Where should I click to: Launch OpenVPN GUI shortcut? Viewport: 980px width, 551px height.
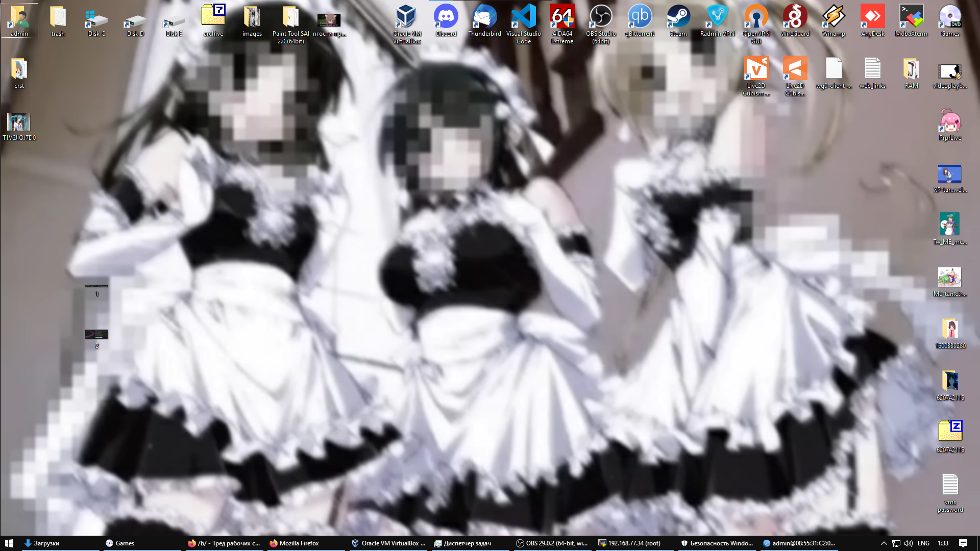tap(756, 24)
